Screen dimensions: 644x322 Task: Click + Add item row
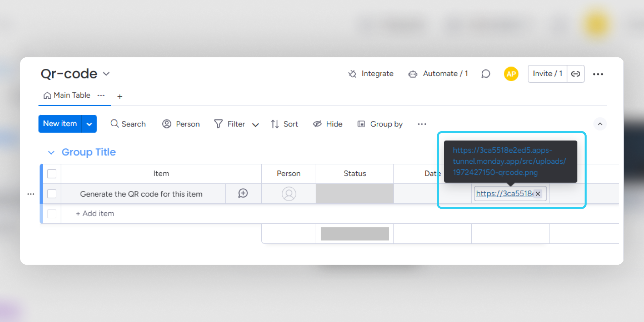coord(95,214)
